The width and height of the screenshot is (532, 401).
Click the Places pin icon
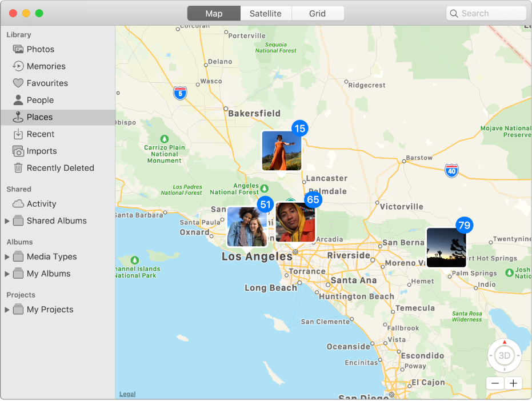(17, 117)
